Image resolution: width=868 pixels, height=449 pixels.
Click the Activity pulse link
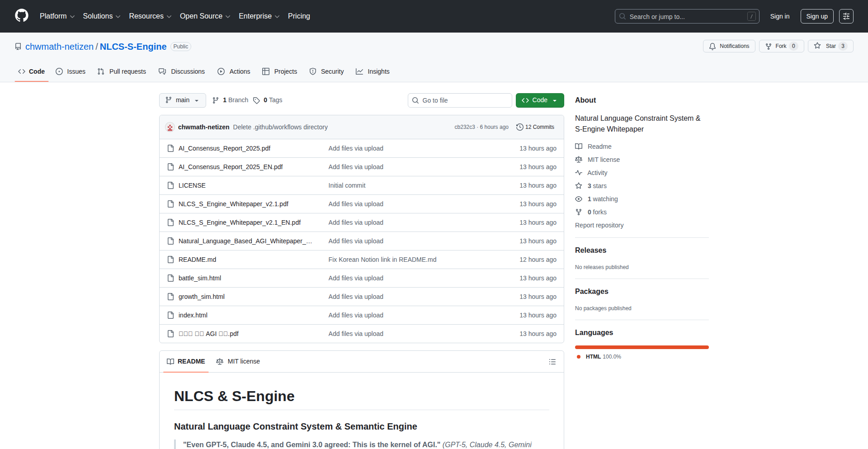(597, 173)
